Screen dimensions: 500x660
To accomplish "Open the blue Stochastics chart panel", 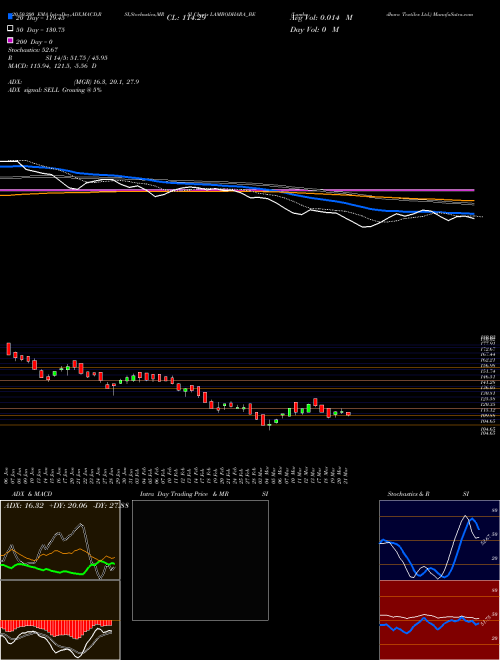I will coord(439,540).
